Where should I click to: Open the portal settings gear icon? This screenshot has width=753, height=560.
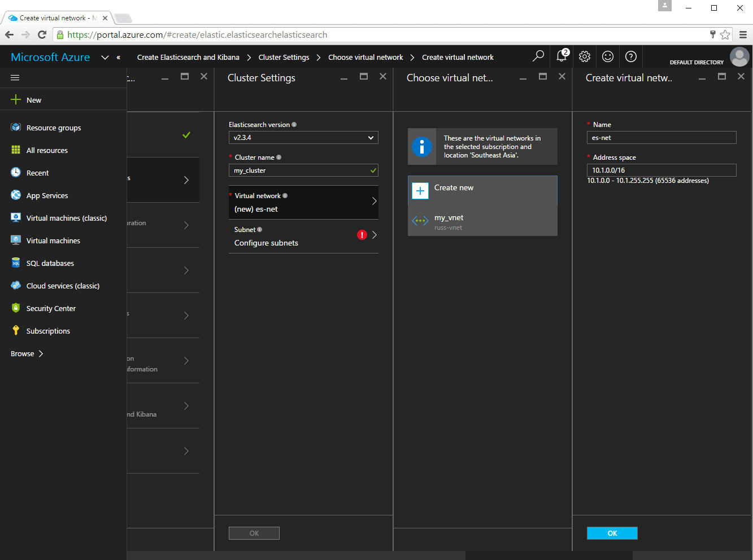(585, 56)
